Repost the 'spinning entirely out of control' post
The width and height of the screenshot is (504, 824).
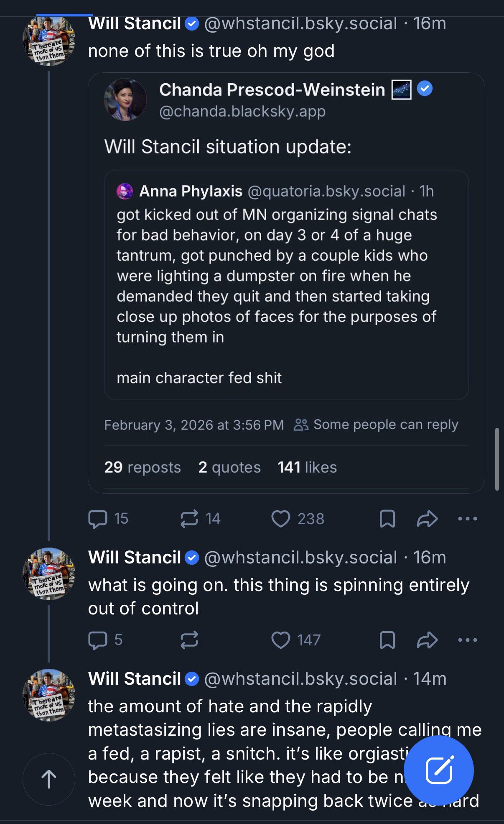[x=189, y=640]
